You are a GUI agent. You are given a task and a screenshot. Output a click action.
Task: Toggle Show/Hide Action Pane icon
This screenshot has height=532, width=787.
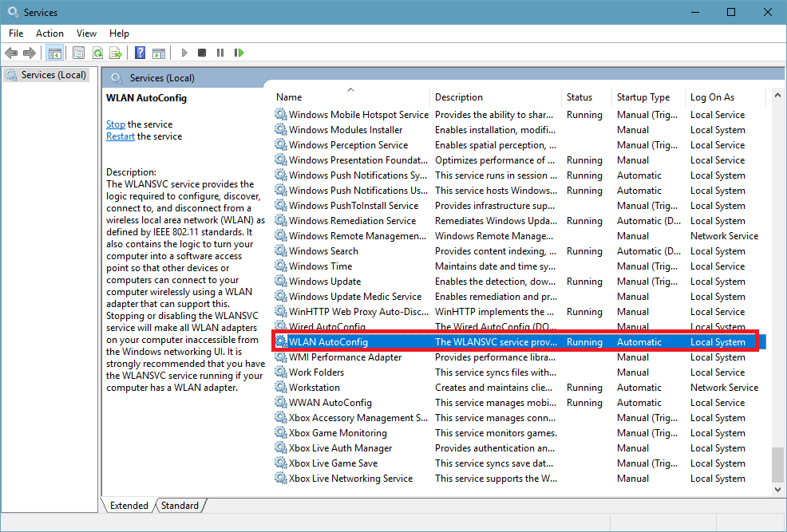159,53
